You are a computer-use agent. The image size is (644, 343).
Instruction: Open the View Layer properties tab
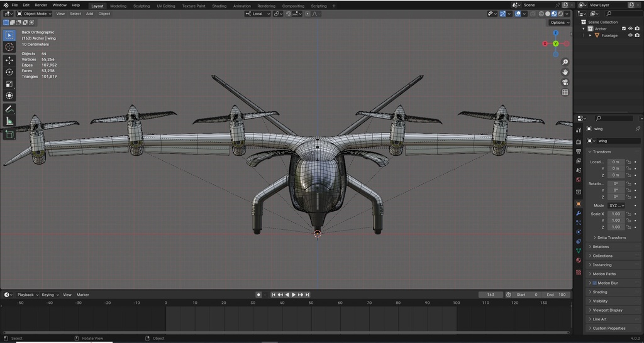pyautogui.click(x=579, y=161)
